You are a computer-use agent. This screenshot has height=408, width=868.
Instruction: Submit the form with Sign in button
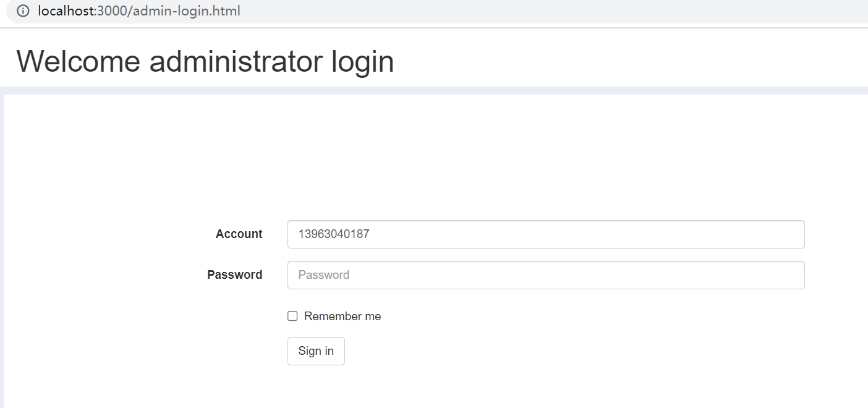[x=316, y=351]
